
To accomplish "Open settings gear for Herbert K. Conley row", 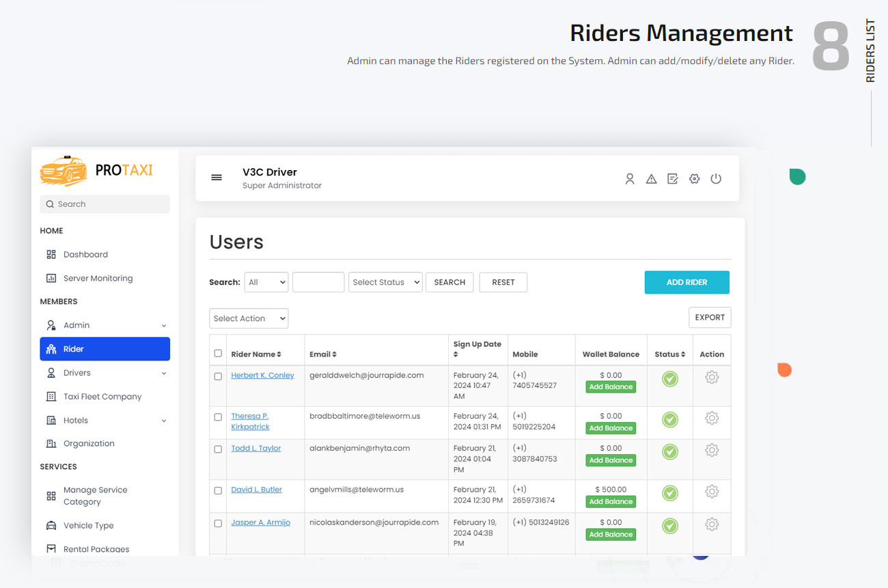I will point(711,376).
